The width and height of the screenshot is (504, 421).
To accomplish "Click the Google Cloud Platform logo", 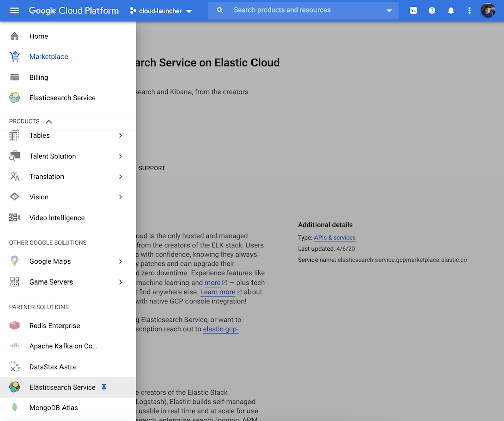I will 74,11.
